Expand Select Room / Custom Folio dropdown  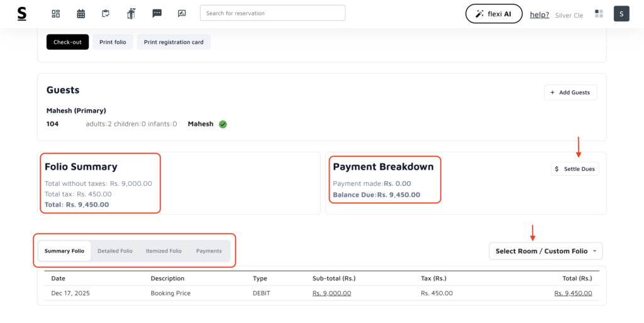point(545,251)
